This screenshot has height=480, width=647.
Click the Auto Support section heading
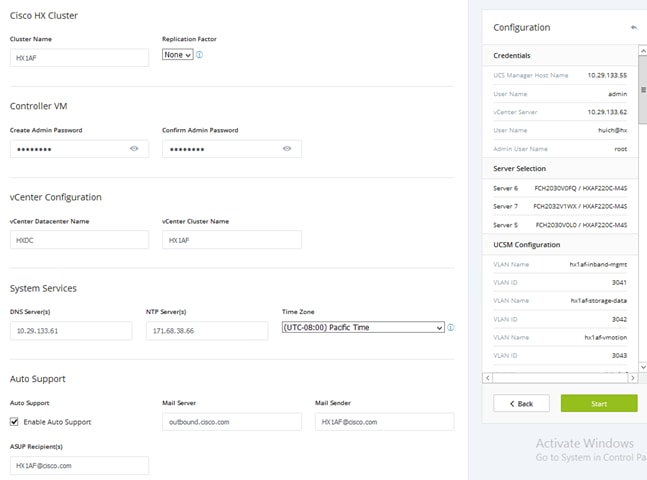pos(38,379)
